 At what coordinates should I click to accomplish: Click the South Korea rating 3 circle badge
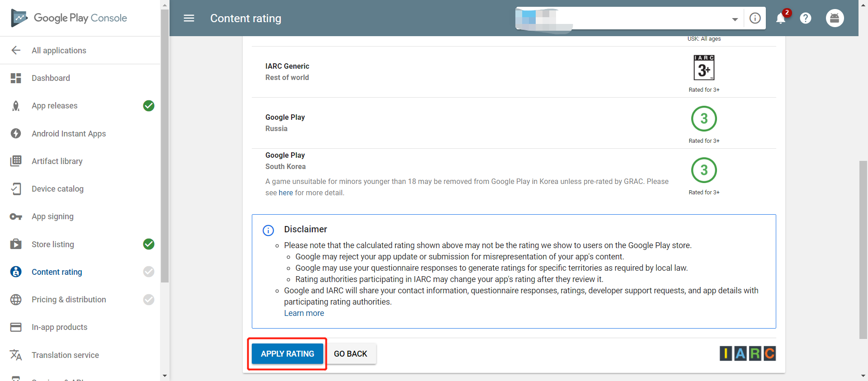click(704, 170)
